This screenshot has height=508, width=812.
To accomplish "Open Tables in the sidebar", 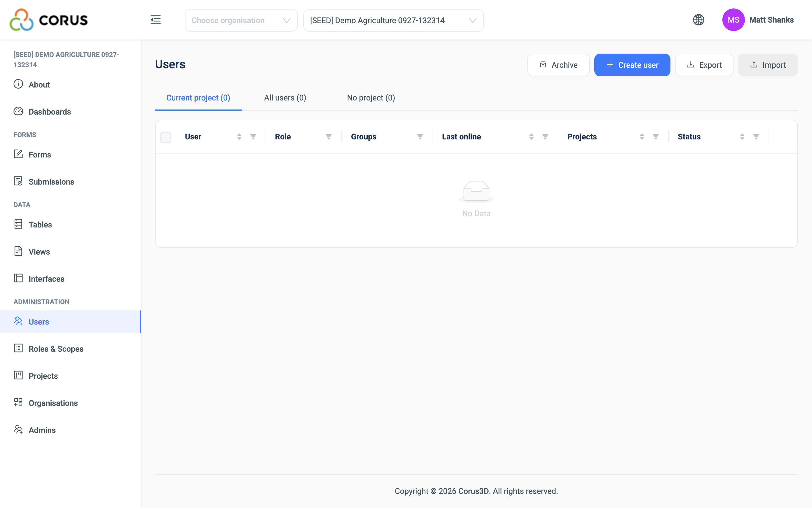I will 70,224.
